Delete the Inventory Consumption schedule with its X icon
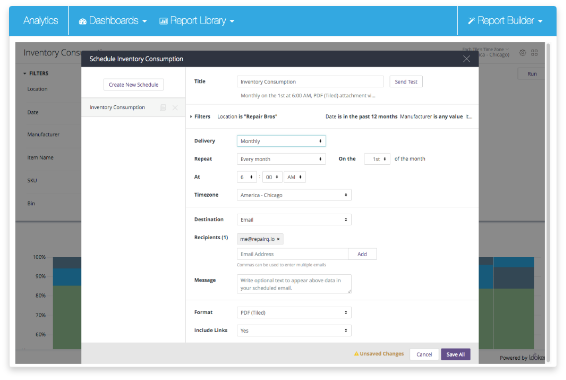This screenshot has height=380, width=566. [x=175, y=108]
